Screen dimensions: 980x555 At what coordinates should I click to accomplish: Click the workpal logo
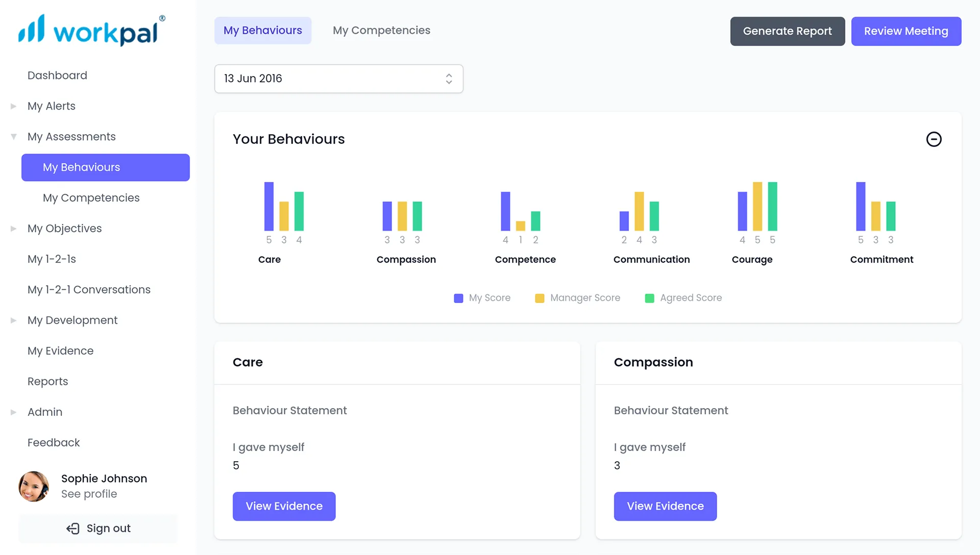pyautogui.click(x=90, y=31)
